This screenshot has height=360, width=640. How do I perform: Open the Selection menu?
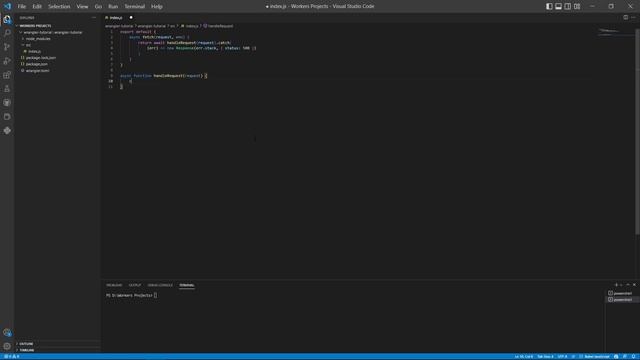(59, 7)
